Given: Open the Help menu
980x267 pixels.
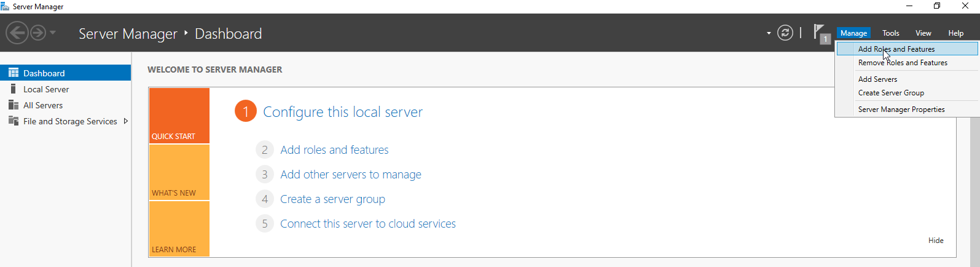Looking at the screenshot, I should coord(955,33).
